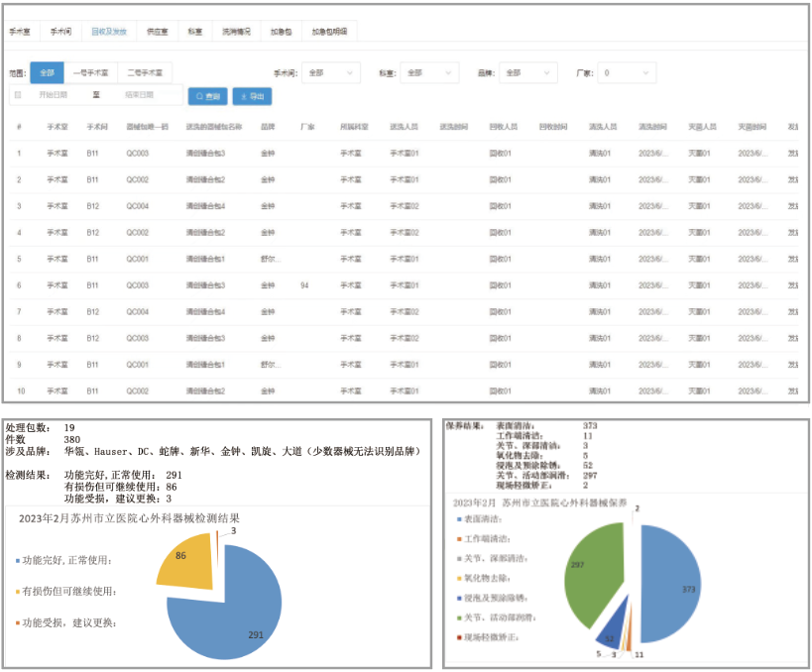Image resolution: width=812 pixels, height=672 pixels.
Task: Select the 全部 range option
Action: point(47,73)
